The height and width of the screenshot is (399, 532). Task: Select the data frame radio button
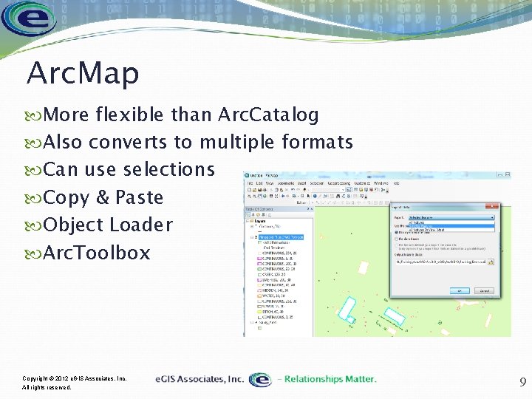(396, 239)
